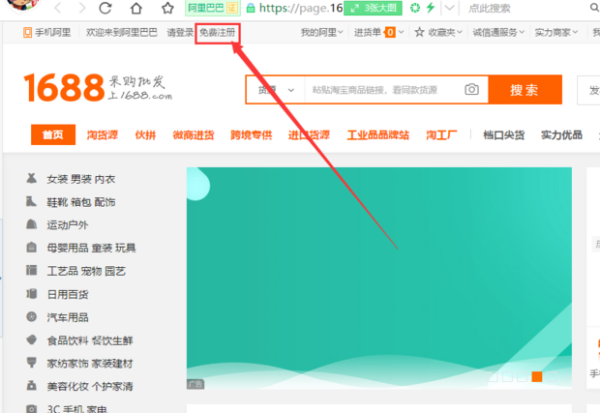
Task: Expand the 诚信通服务 dropdown
Action: (x=498, y=33)
